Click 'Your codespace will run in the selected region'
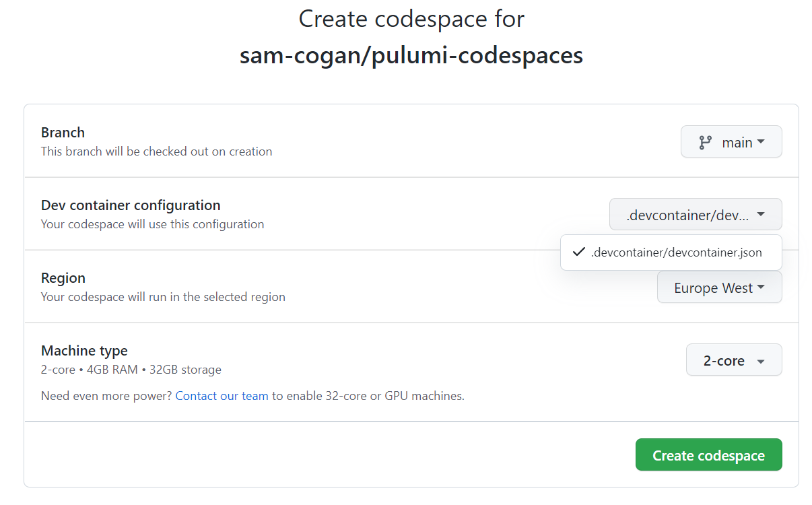Viewport: 812px width, 505px height. [163, 297]
